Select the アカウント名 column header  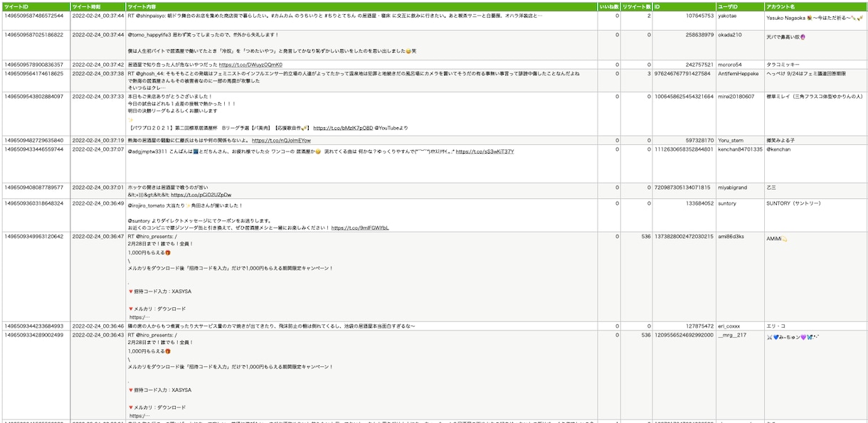click(x=815, y=6)
